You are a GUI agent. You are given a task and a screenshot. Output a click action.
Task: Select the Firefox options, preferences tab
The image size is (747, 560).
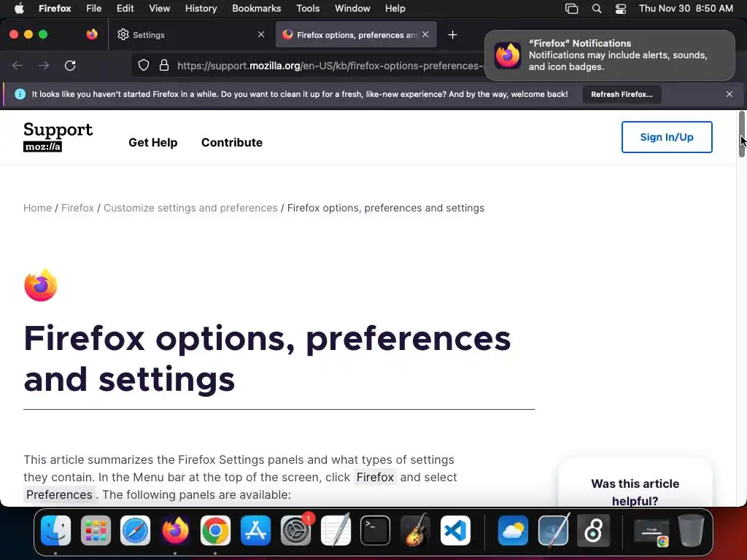point(356,35)
